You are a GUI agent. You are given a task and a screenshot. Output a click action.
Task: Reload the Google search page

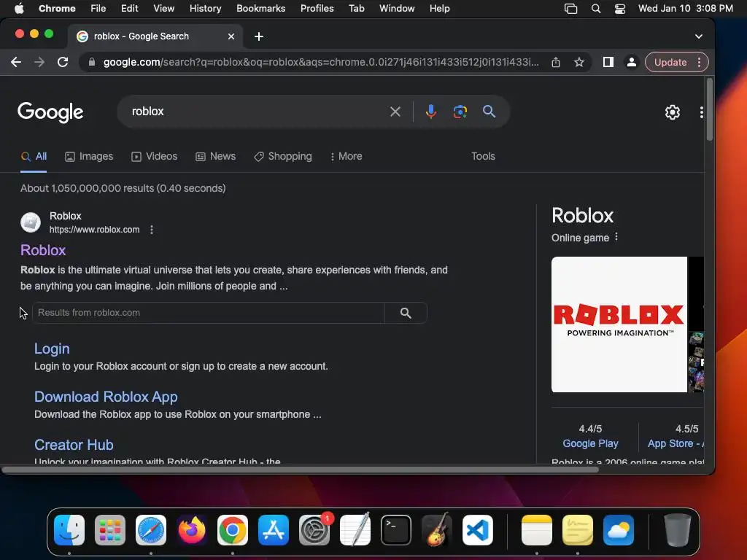click(63, 63)
